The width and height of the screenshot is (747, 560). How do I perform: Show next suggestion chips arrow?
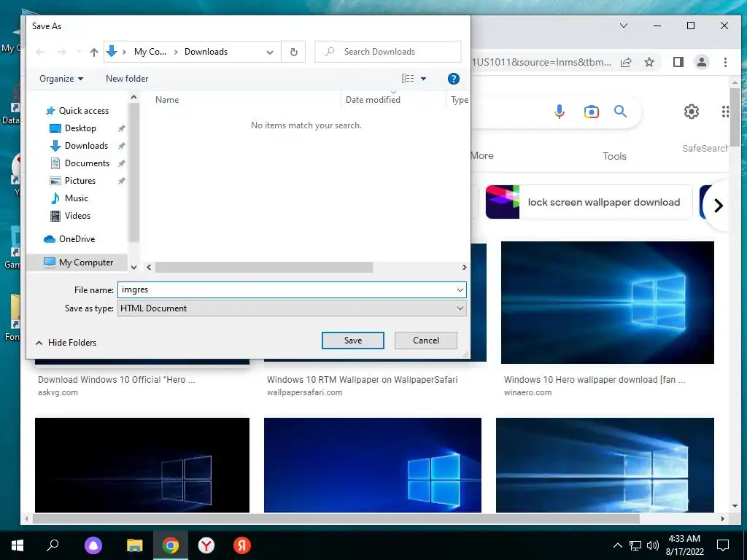click(719, 205)
